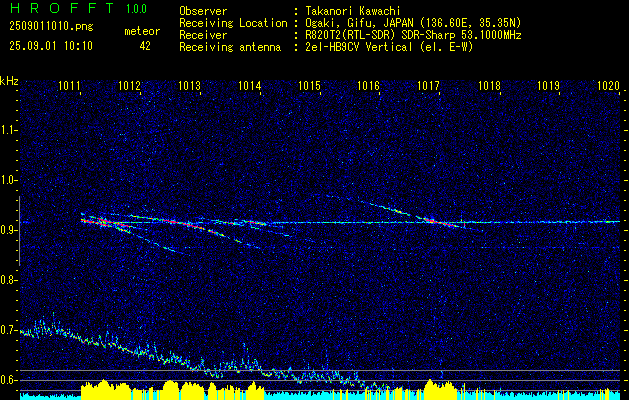
Task: Click the meteor label
Action: pos(142,31)
